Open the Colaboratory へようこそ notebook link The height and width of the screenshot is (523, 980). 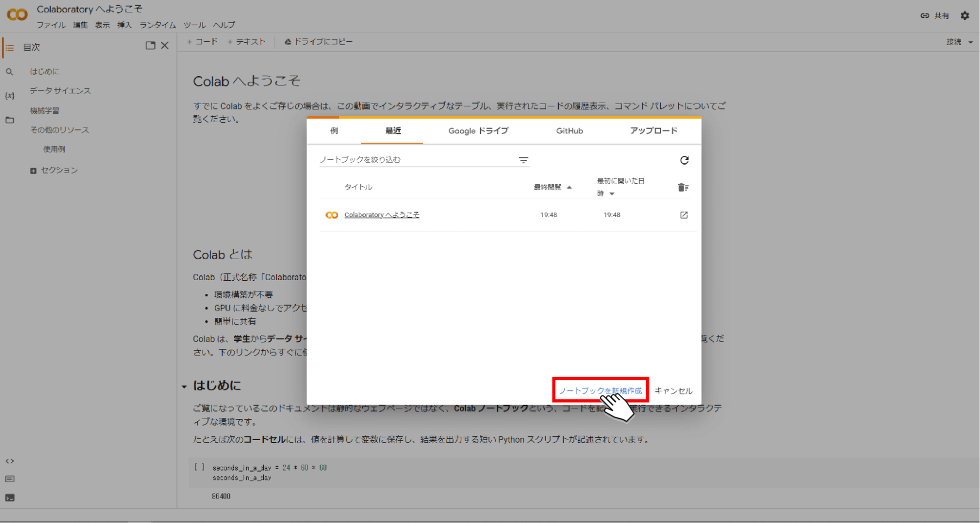point(381,215)
